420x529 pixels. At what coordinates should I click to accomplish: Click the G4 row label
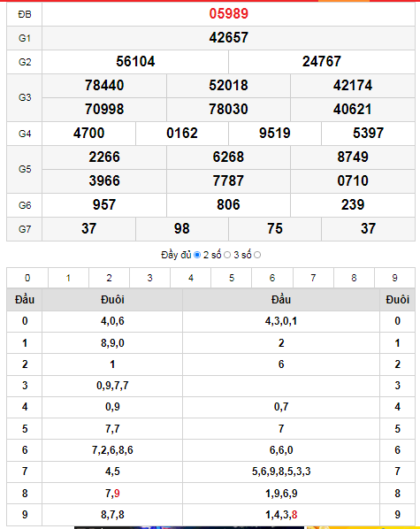[25, 134]
